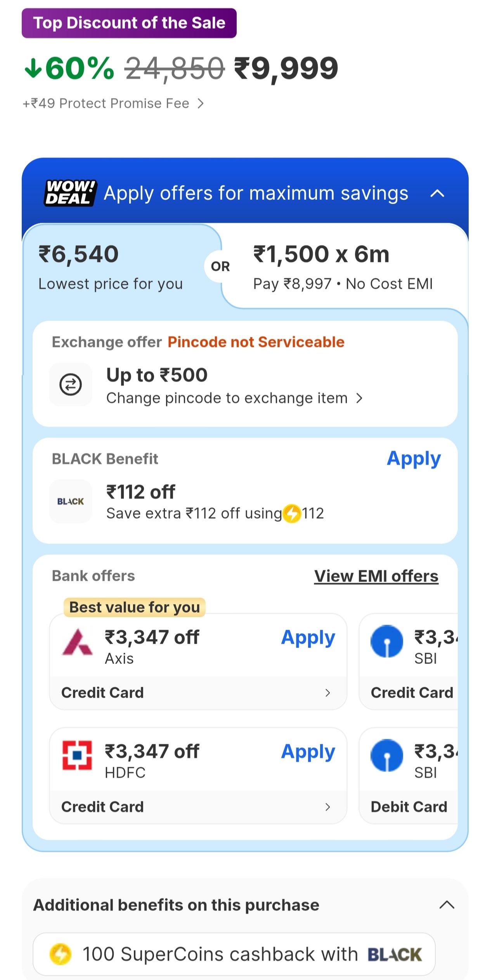Tap the Axis bank logo

[x=77, y=642]
